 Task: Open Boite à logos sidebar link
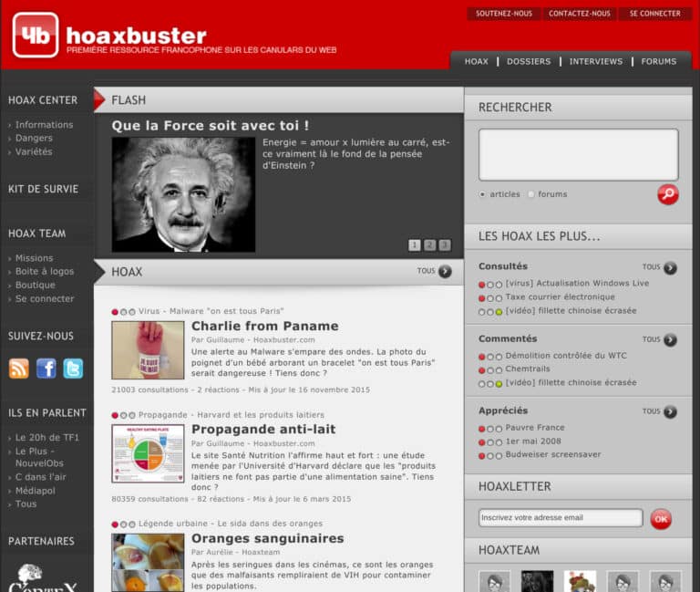(x=45, y=271)
